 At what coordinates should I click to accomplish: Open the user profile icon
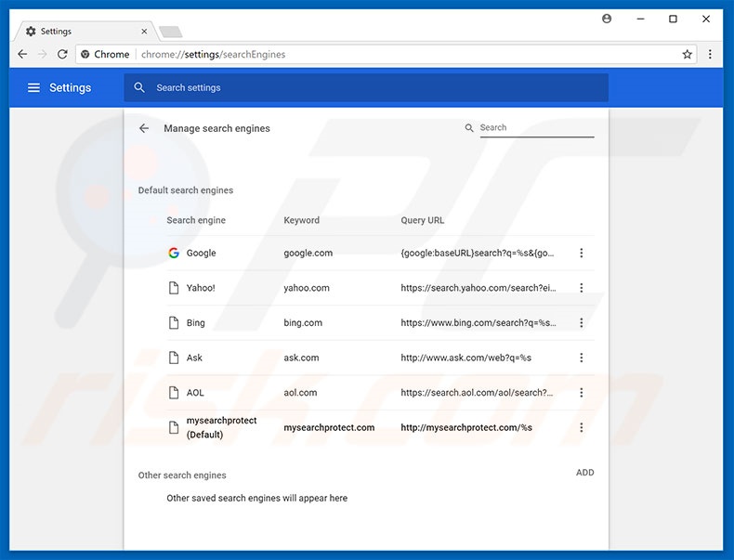(x=607, y=19)
